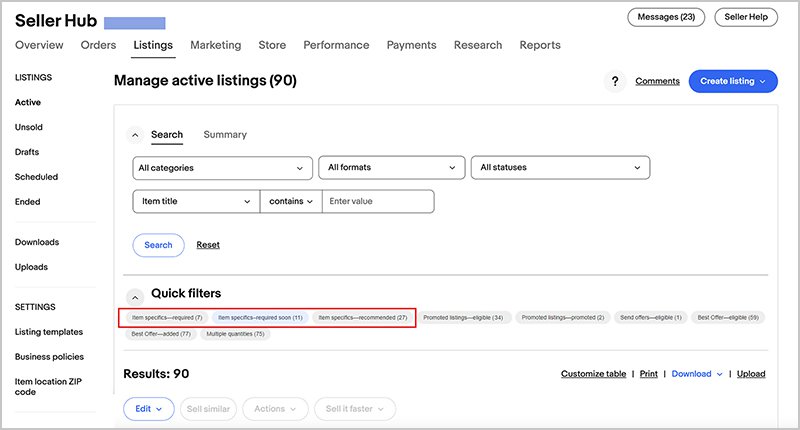Filter by Item specifics—recommended (27)
800x430 pixels.
[363, 318]
